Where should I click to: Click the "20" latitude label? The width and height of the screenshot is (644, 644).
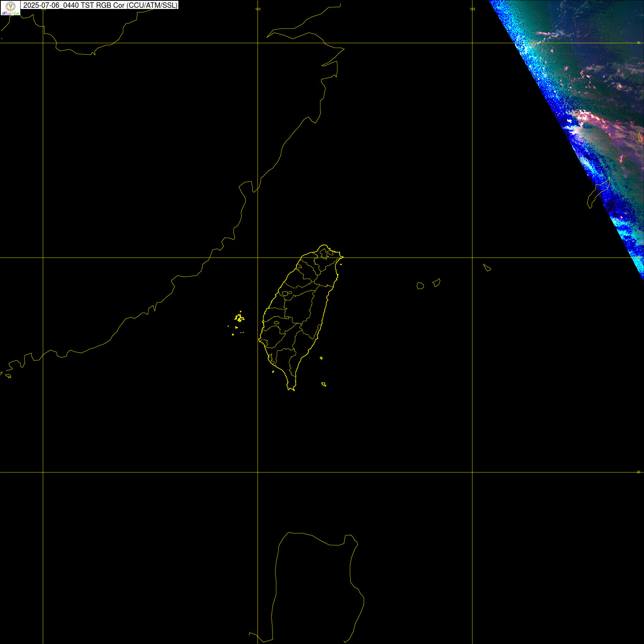click(x=639, y=472)
